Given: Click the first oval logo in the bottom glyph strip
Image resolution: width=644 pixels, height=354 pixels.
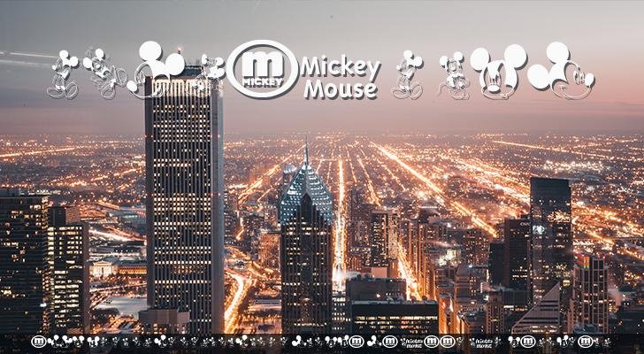Looking at the screenshot, I should tap(38, 342).
